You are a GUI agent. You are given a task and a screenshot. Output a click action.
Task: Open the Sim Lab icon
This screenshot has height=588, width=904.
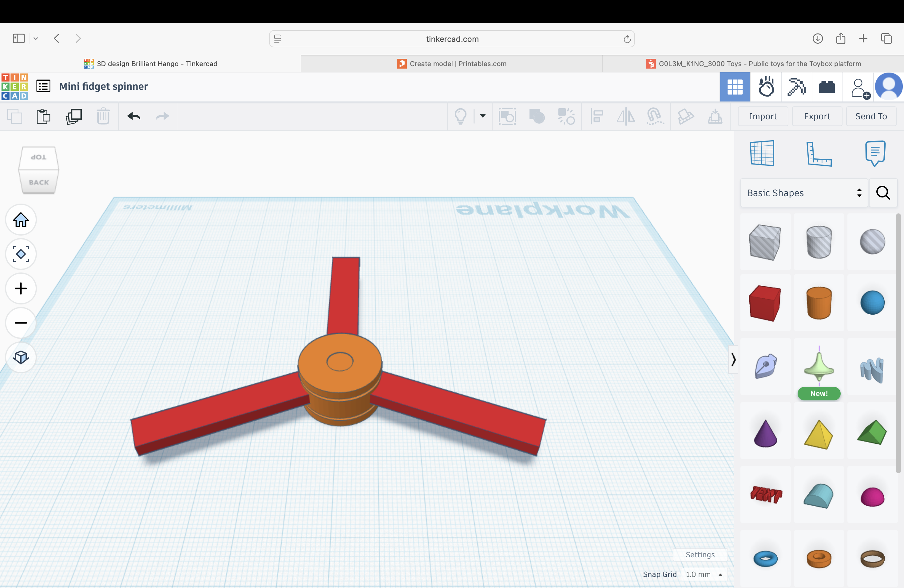(x=766, y=87)
